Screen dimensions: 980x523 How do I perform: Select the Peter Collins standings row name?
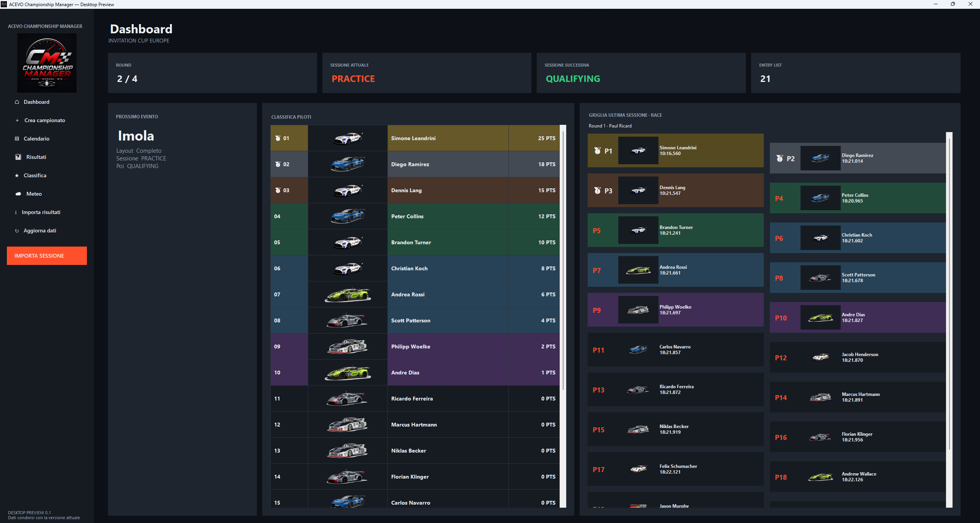[x=407, y=216]
